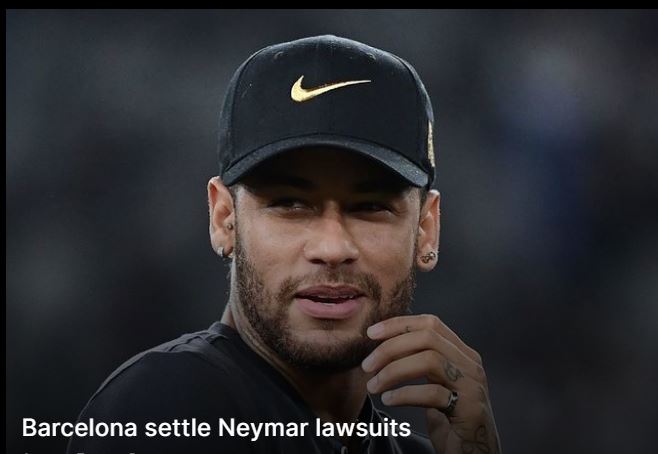Open the article photo of man in cap
This screenshot has height=454, width=658.
[x=332, y=231]
